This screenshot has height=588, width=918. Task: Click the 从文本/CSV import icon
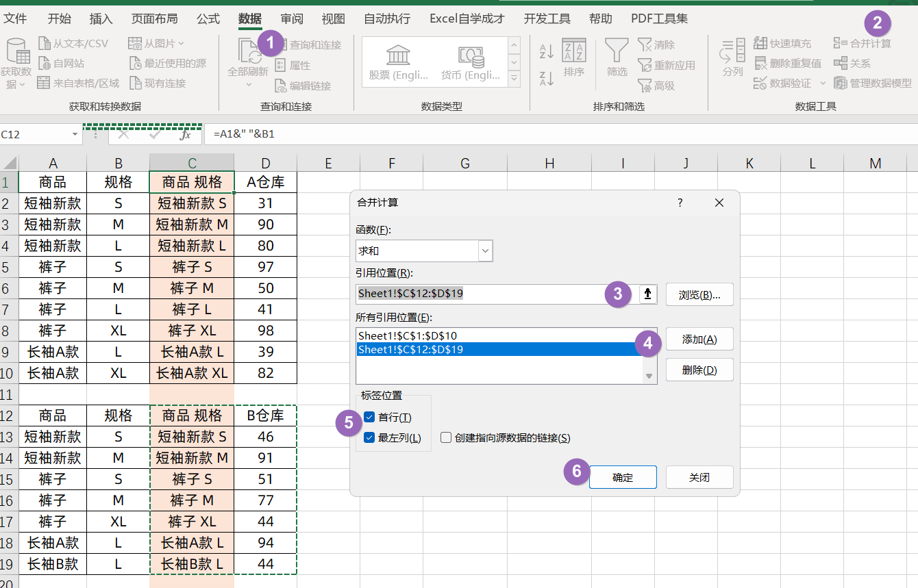coord(45,44)
